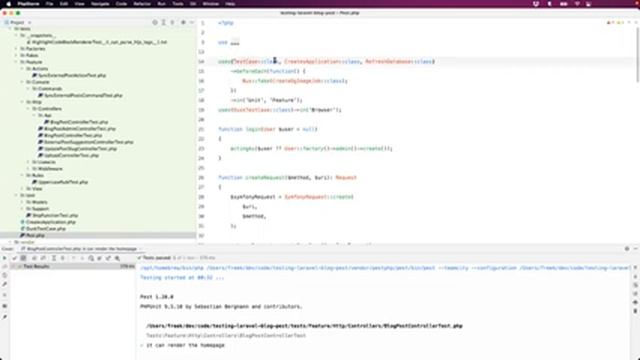Open BlogPostAdminControllerTest.php file

pyautogui.click(x=77, y=129)
